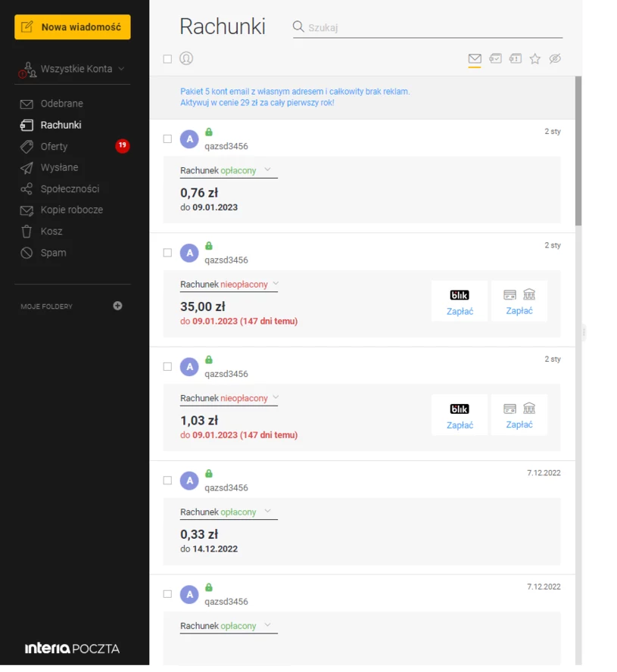Pay the 1,03 zł bill with BLIK
The width and height of the screenshot is (617, 672).
click(x=460, y=415)
